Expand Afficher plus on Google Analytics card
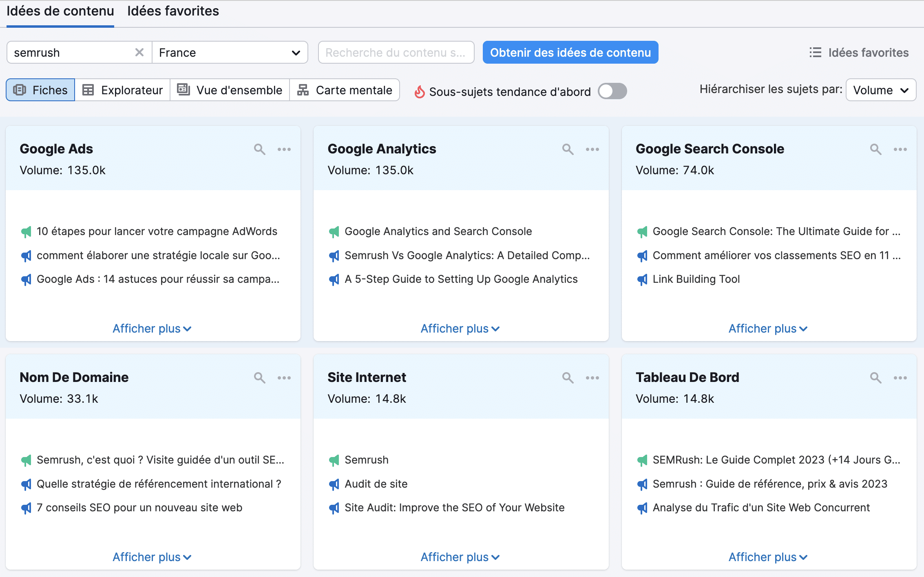 (460, 328)
